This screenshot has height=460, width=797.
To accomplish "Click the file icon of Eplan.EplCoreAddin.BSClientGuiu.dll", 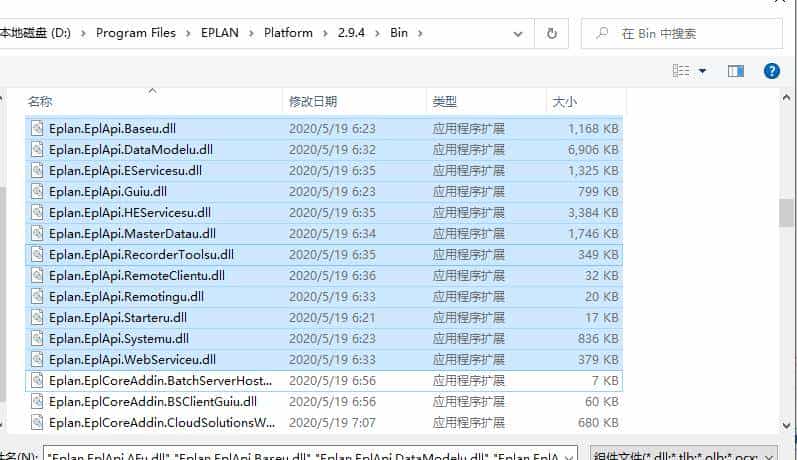I will 37,402.
